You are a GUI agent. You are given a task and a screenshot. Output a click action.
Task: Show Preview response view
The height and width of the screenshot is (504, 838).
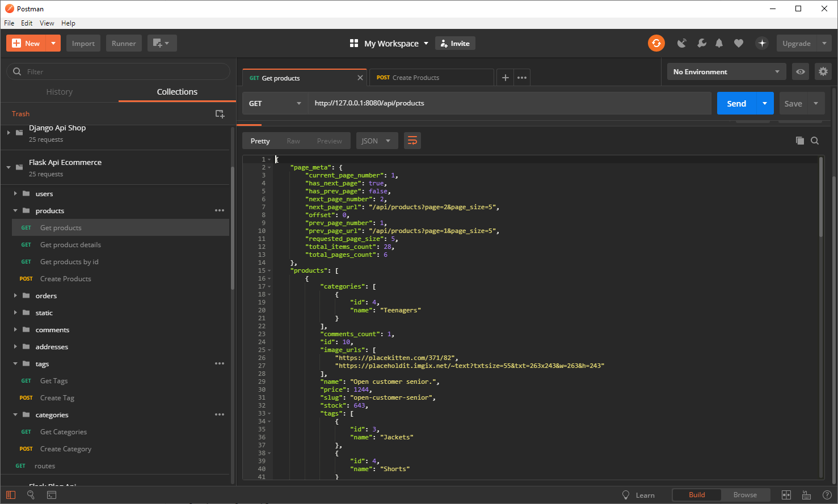330,141
